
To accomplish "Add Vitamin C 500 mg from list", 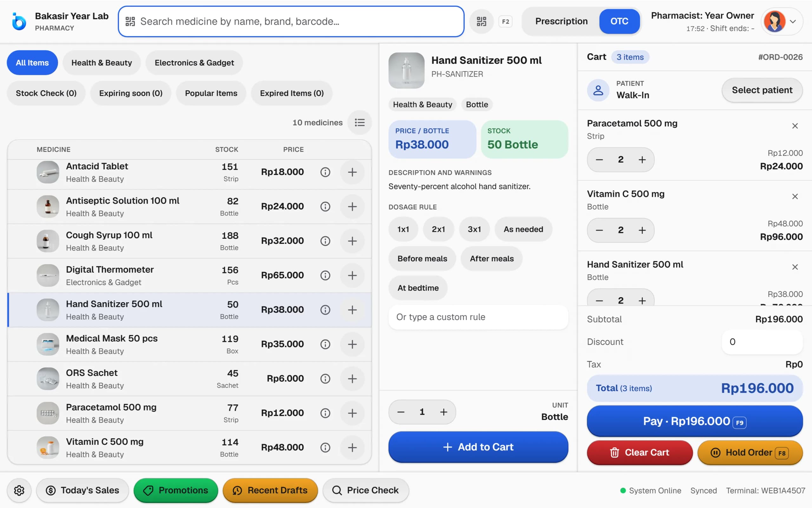I will (x=352, y=448).
